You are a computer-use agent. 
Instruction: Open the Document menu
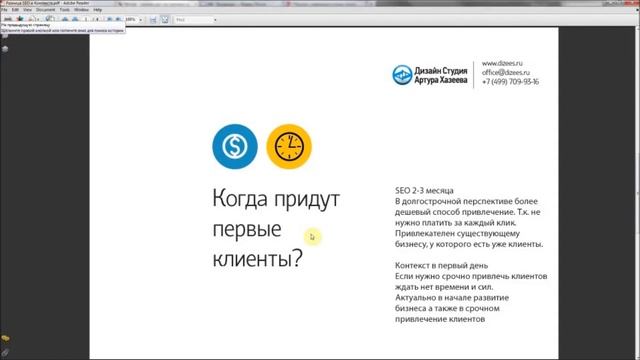45,9
